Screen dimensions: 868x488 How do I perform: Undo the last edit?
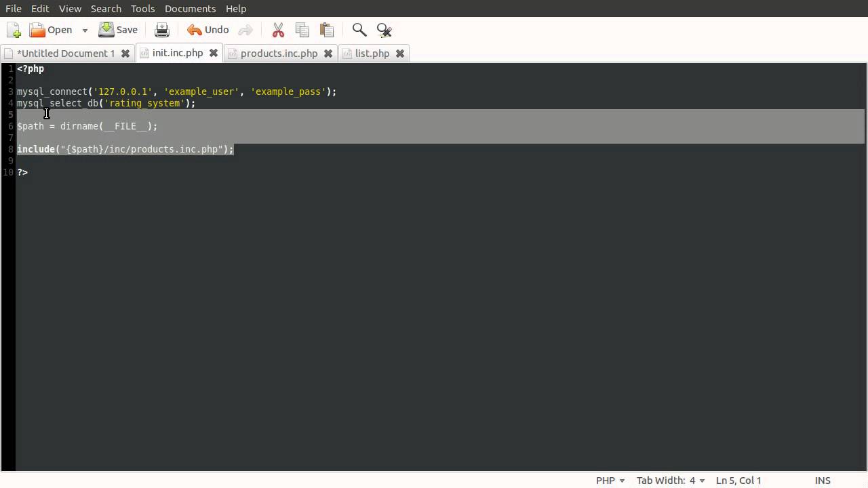208,30
